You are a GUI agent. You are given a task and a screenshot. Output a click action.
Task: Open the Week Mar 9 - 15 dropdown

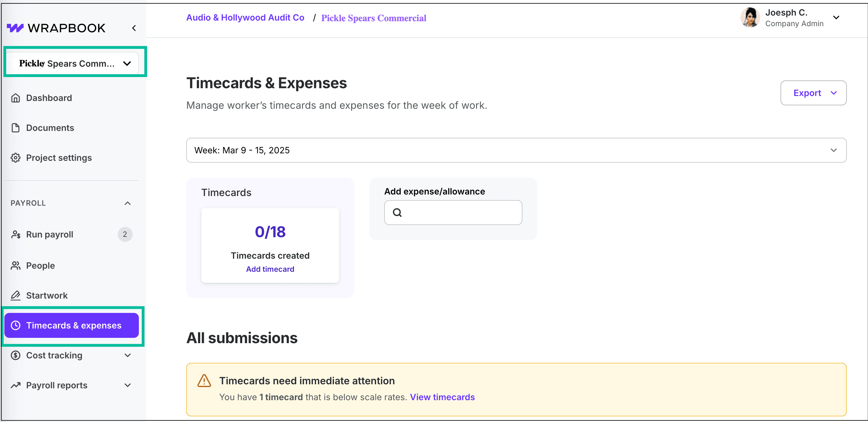click(x=516, y=150)
